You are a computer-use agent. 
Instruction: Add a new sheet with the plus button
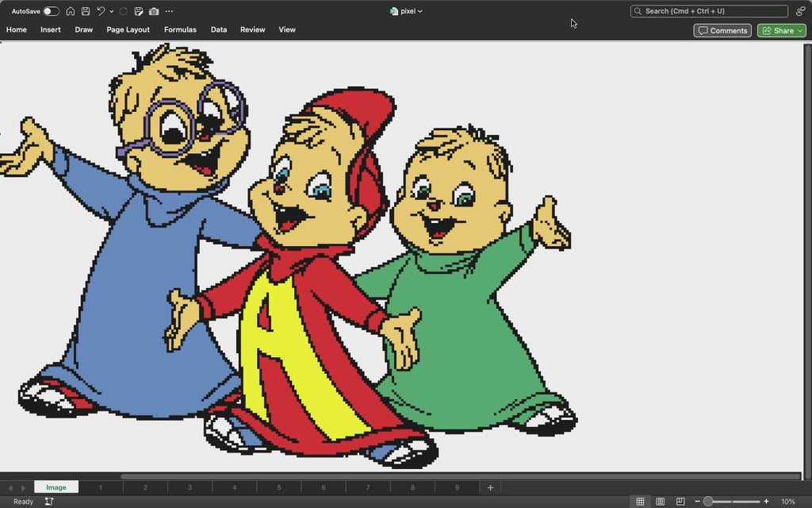(x=490, y=487)
